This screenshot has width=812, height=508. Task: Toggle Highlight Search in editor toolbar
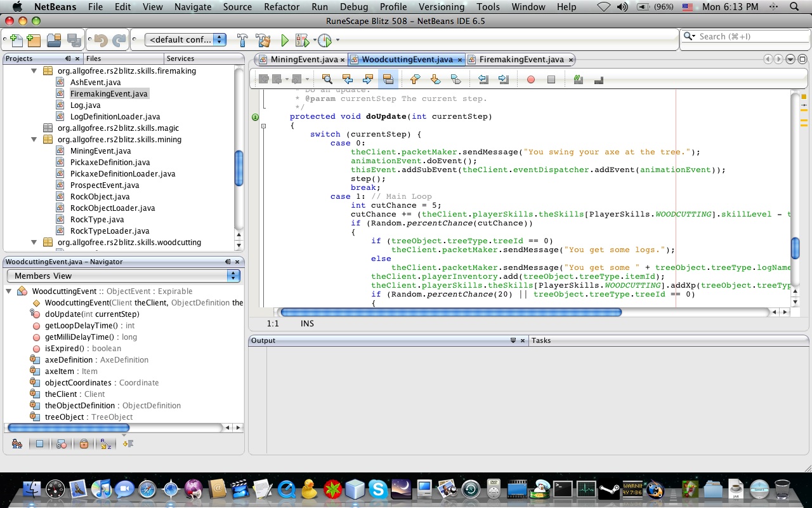click(388, 79)
